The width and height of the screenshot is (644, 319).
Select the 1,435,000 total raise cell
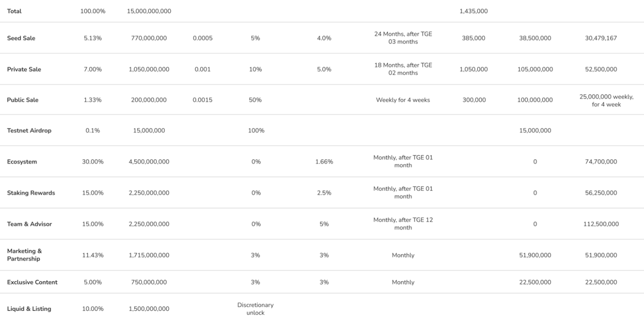(473, 11)
